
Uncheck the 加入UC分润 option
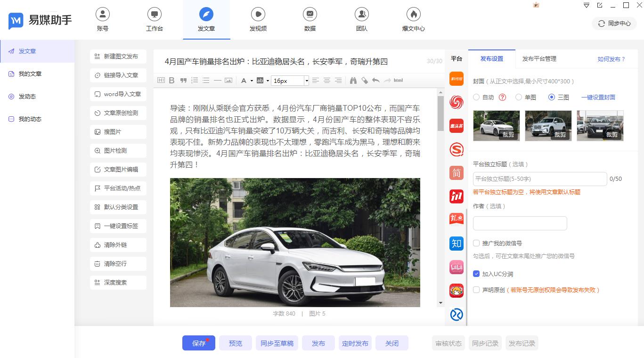(x=476, y=274)
